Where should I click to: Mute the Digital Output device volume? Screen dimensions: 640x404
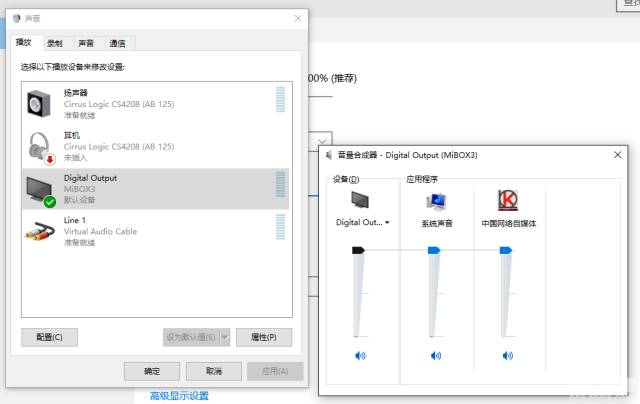360,356
